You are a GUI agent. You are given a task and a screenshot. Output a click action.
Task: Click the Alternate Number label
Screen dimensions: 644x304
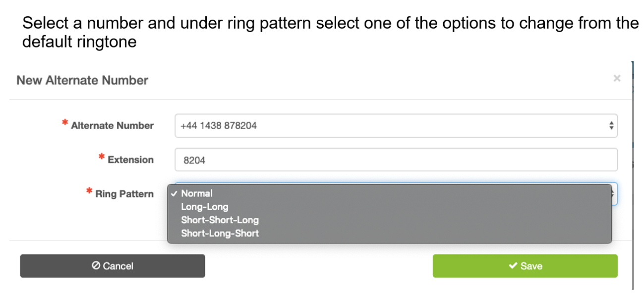[112, 126]
